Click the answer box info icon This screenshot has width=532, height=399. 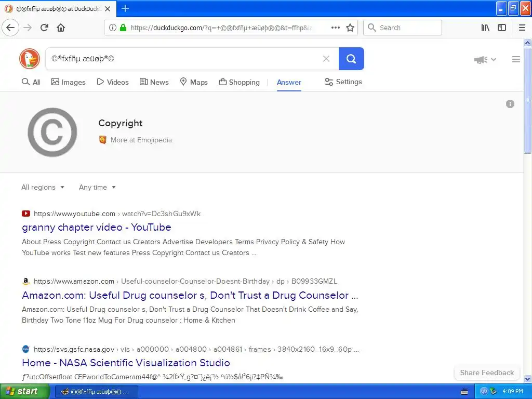[x=510, y=104]
